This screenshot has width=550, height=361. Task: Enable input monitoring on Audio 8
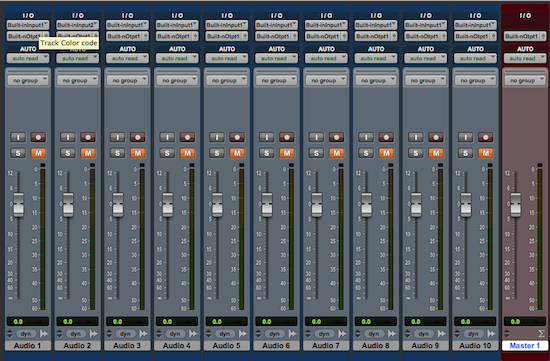pos(366,137)
